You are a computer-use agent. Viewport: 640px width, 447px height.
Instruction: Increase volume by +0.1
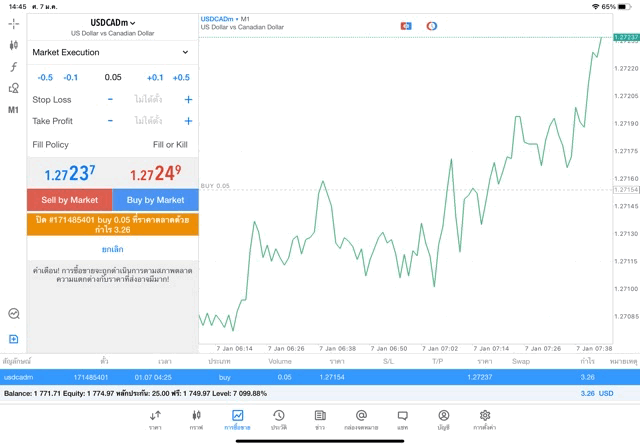click(x=155, y=77)
